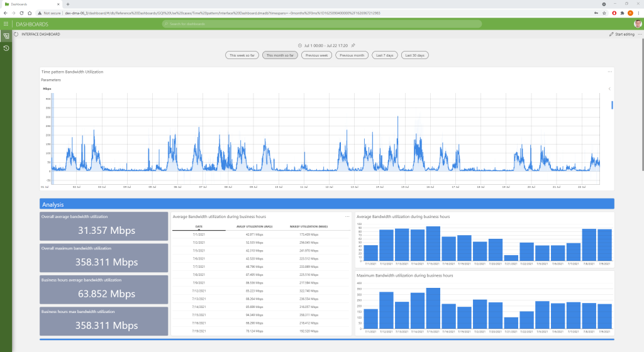Select the 'This month so far' option
Screen dimensions: 644x352
[x=279, y=55]
